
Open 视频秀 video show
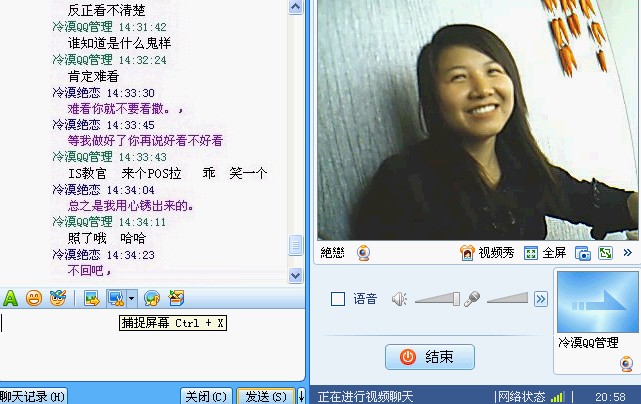(486, 253)
